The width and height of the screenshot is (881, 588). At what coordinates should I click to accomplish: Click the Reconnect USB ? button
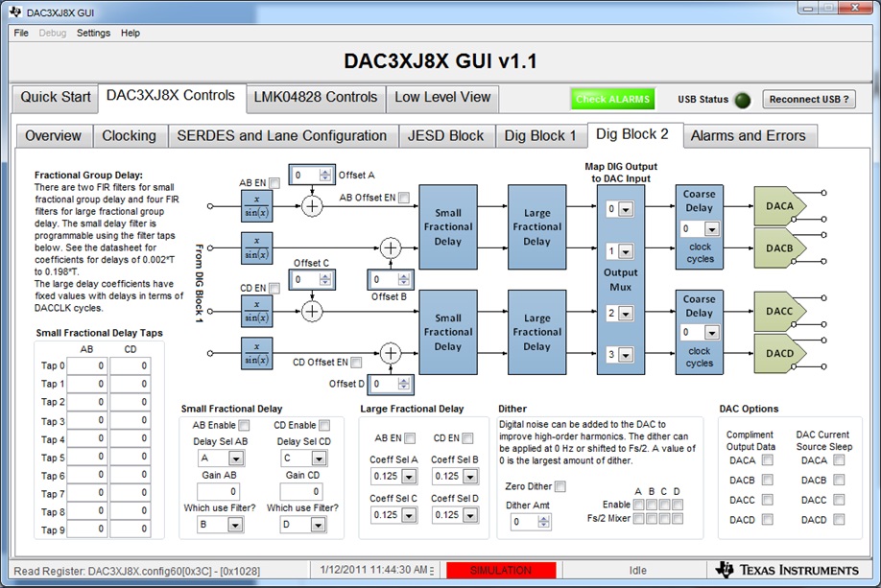(809, 100)
